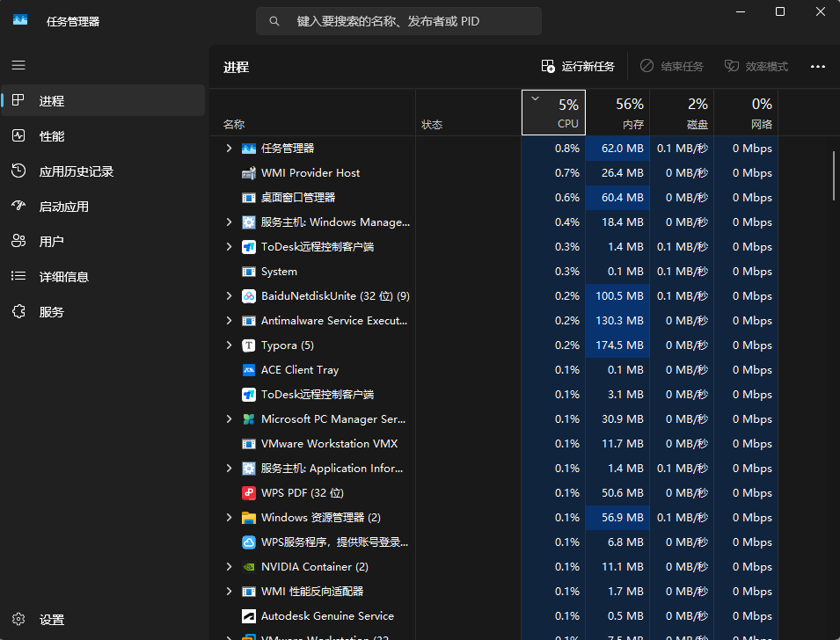Toggle the hamburger navigation menu
Viewport: 840px width, 640px height.
point(18,65)
